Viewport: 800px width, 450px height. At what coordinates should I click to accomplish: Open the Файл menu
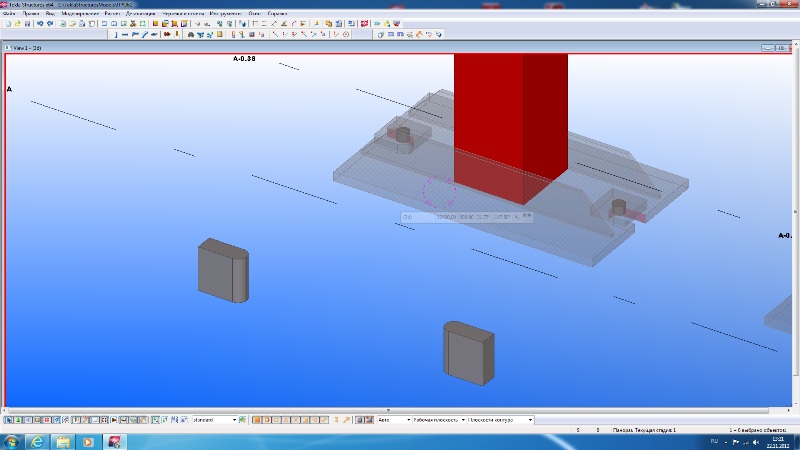click(x=9, y=13)
